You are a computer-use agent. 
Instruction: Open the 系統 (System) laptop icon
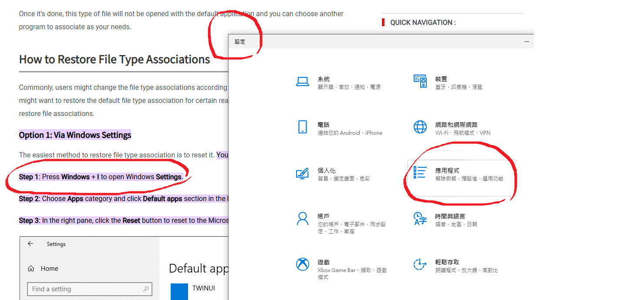pyautogui.click(x=302, y=82)
